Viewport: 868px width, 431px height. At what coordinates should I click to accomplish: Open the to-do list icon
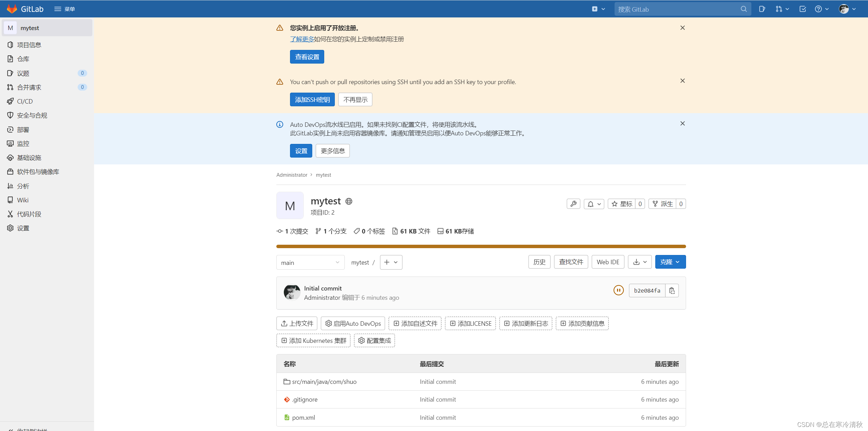tap(803, 9)
